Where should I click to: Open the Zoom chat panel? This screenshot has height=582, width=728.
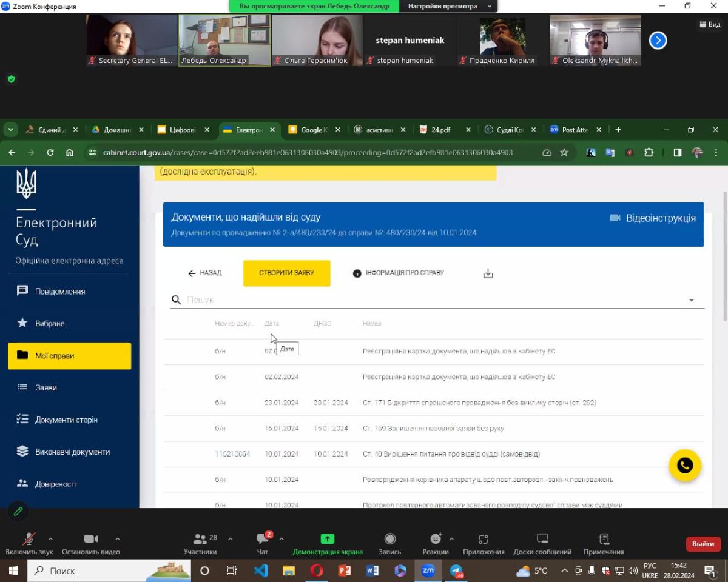point(263,543)
